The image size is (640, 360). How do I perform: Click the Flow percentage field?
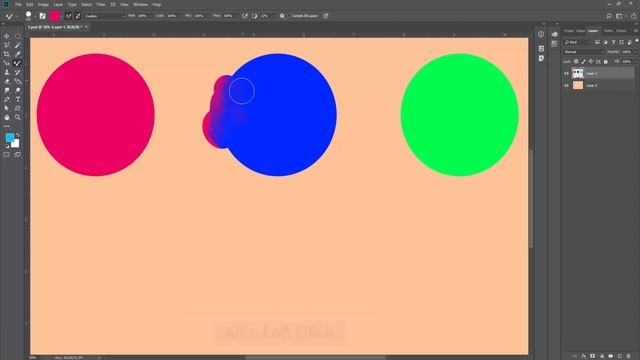pyautogui.click(x=228, y=16)
